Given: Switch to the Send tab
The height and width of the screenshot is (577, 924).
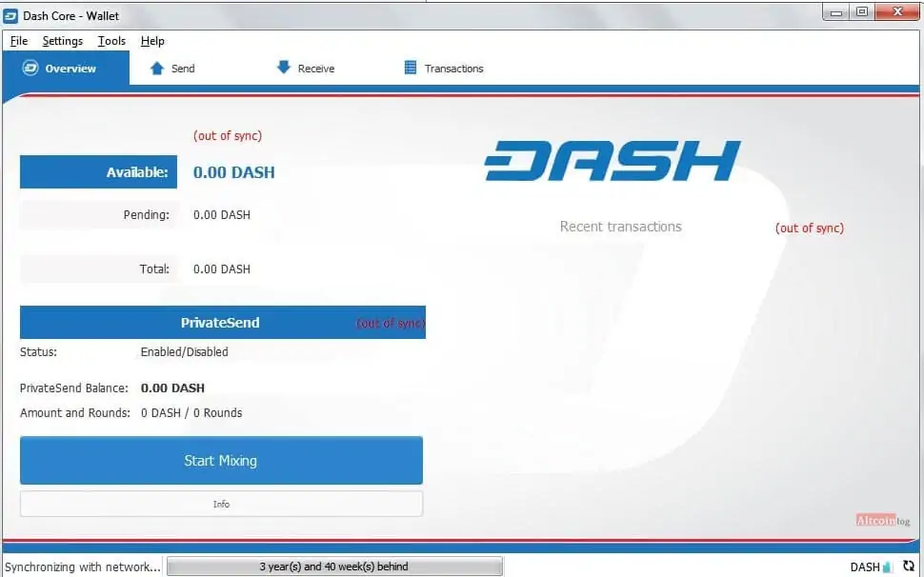Looking at the screenshot, I should coord(172,69).
